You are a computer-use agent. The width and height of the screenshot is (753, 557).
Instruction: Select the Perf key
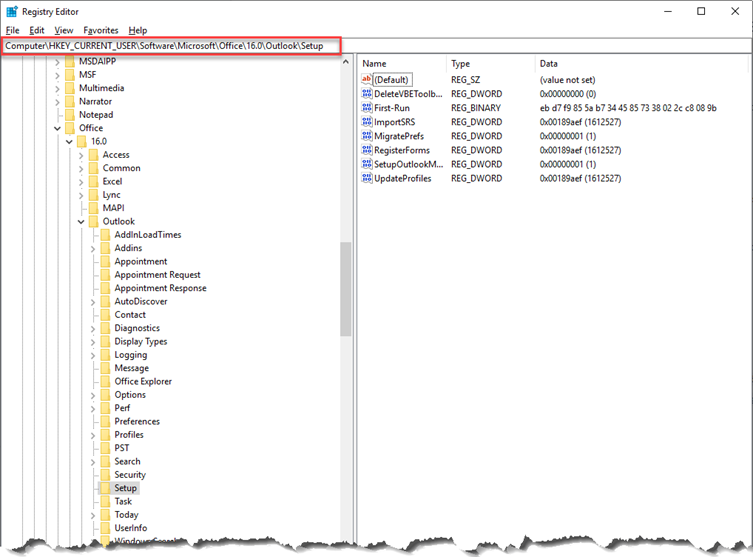tap(122, 408)
